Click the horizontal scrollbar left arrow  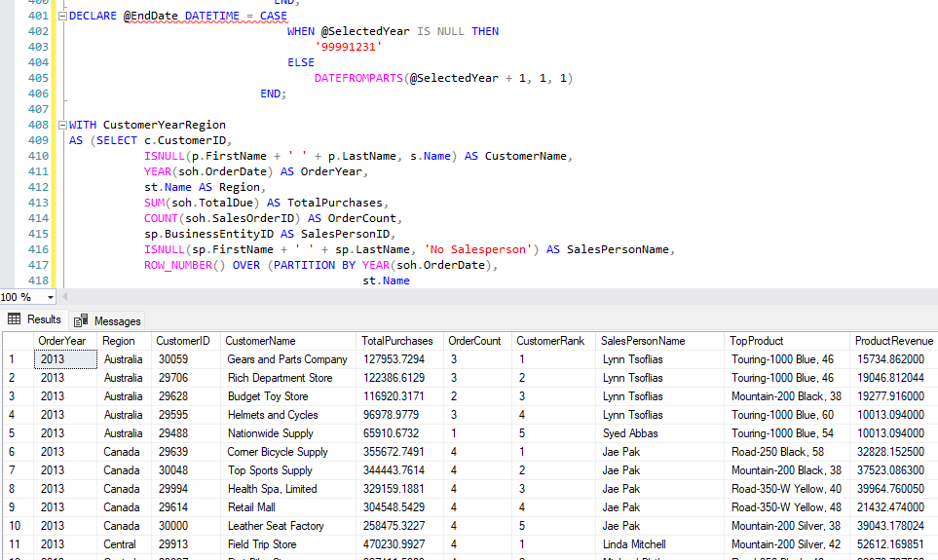pos(65,297)
